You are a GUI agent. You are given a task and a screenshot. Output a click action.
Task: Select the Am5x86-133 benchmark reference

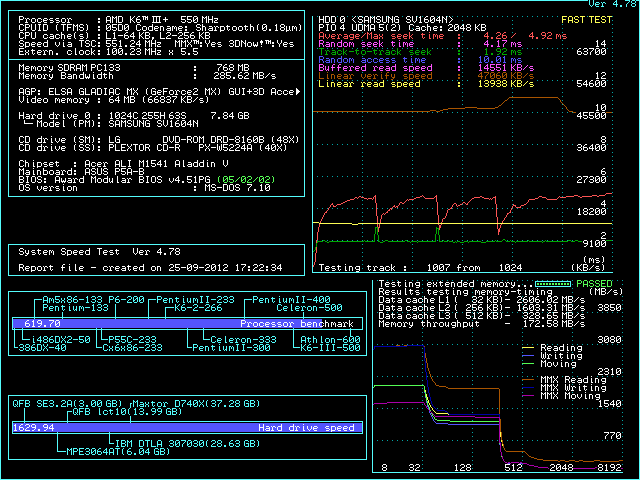point(72,300)
